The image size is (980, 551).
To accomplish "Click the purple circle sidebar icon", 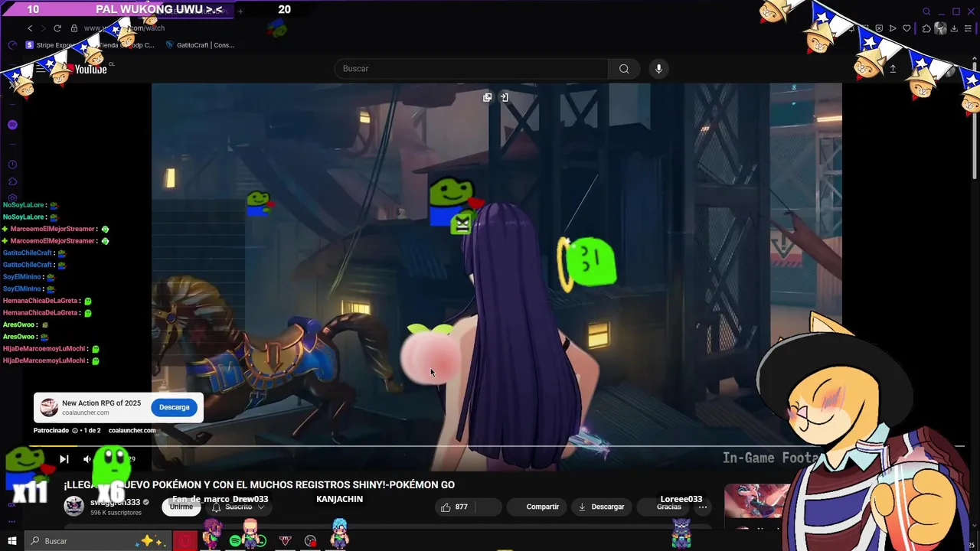I will coord(12,125).
